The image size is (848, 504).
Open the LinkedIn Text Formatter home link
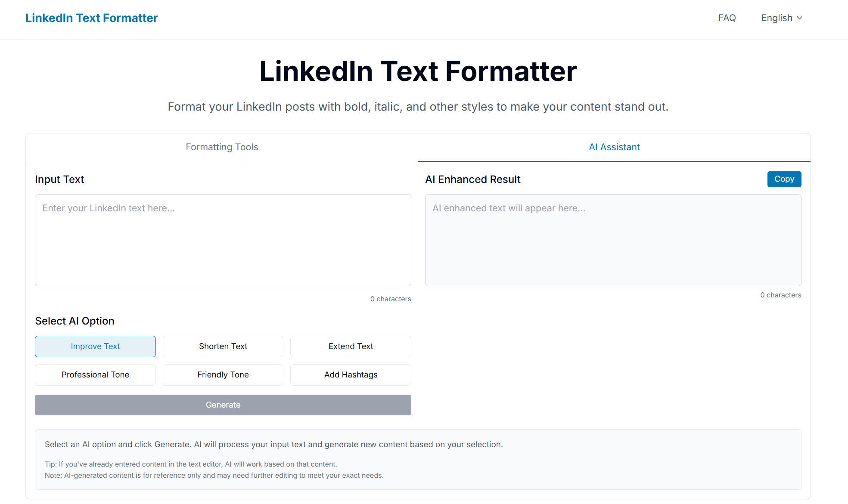click(91, 18)
